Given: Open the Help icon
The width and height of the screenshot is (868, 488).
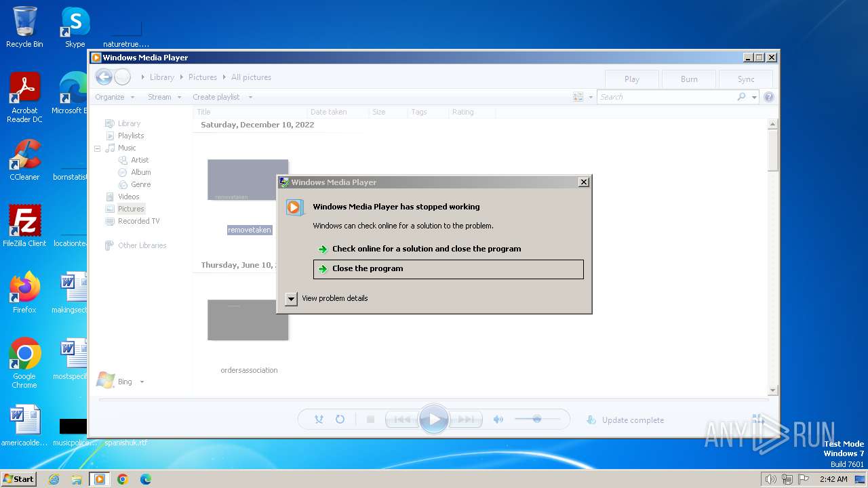Looking at the screenshot, I should 768,97.
